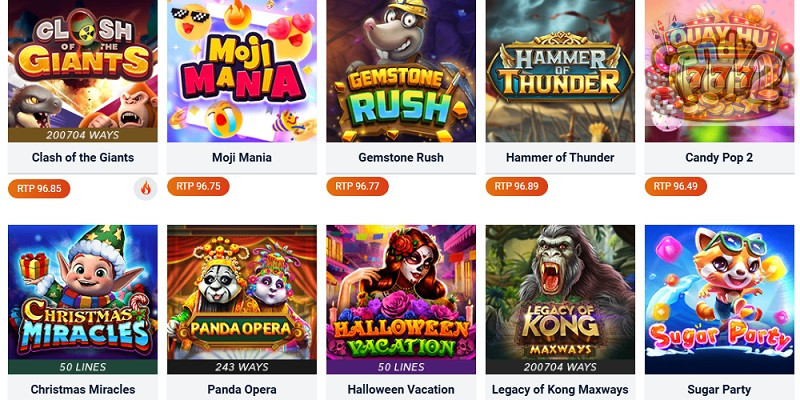This screenshot has width=800, height=400.
Task: Click the RTP 96.75 badge
Action: (198, 186)
